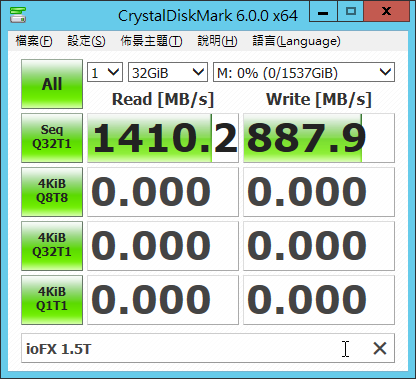
Task: Click the 4KiB Q32T1 write result
Action: [x=319, y=246]
